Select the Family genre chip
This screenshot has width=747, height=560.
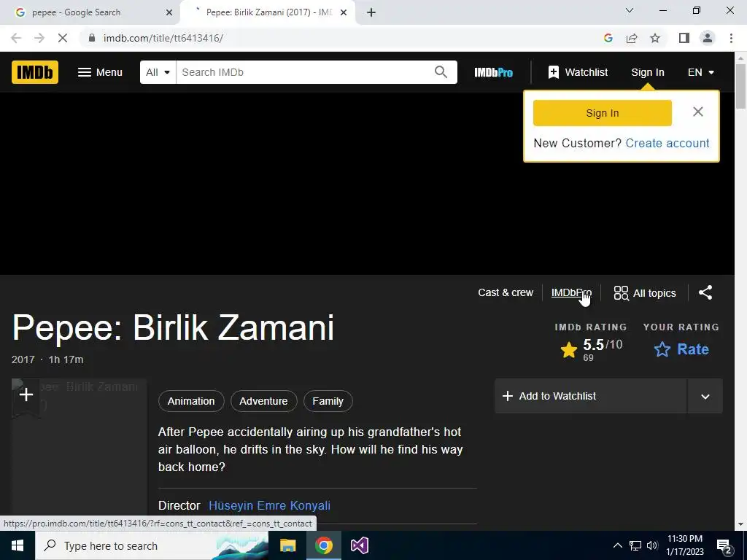pos(328,401)
